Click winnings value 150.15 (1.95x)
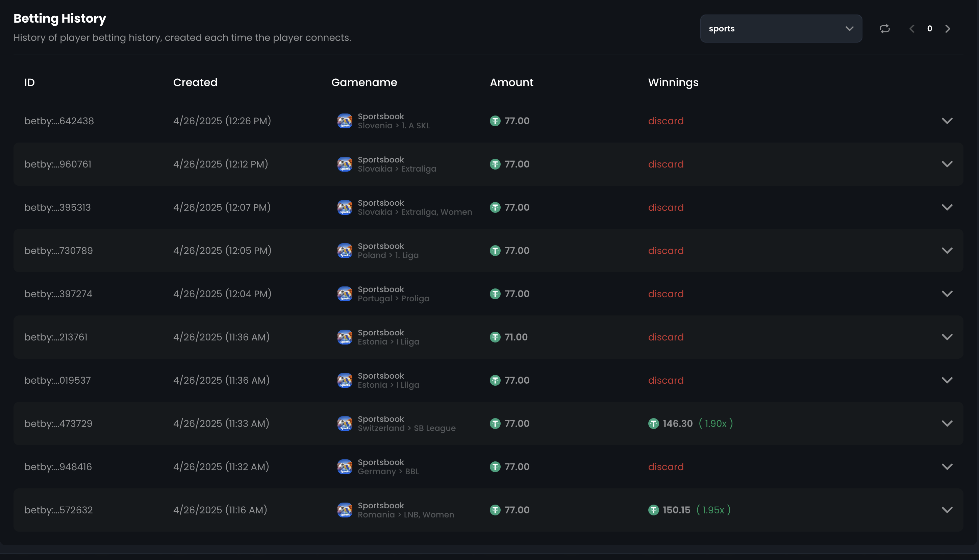This screenshot has width=979, height=560. (x=689, y=510)
